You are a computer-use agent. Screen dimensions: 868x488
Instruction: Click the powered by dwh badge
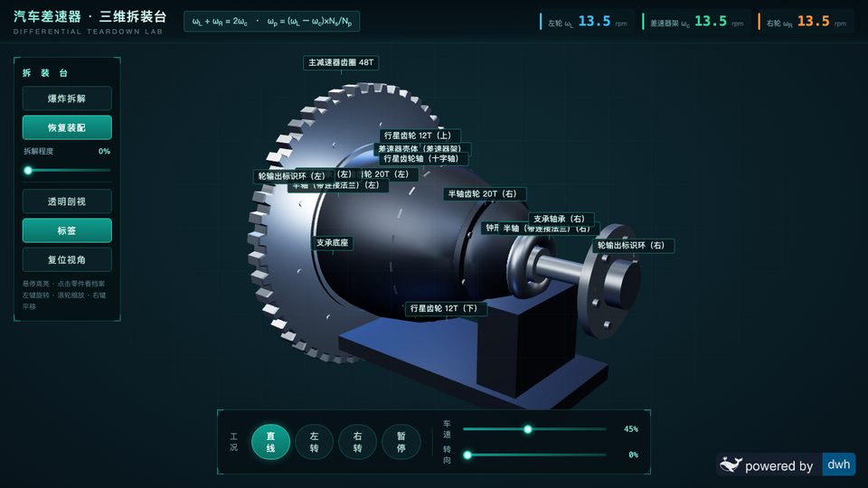pyautogui.click(x=787, y=465)
